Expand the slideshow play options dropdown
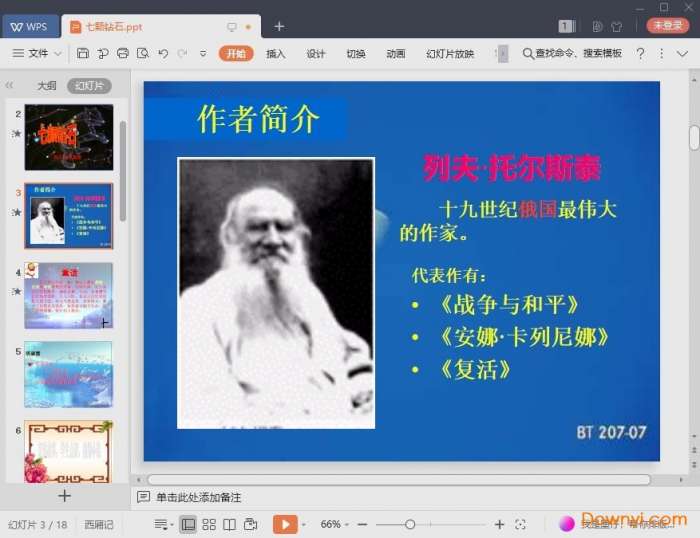 304,525
